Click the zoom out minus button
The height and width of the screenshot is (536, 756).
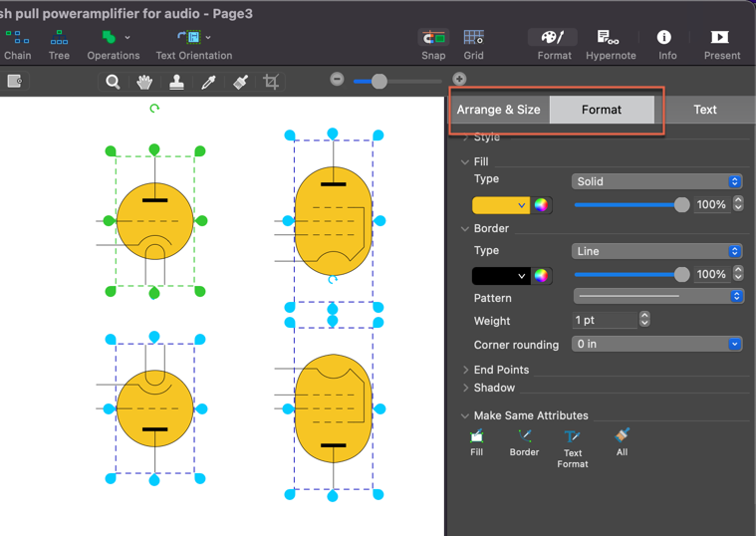click(x=337, y=79)
